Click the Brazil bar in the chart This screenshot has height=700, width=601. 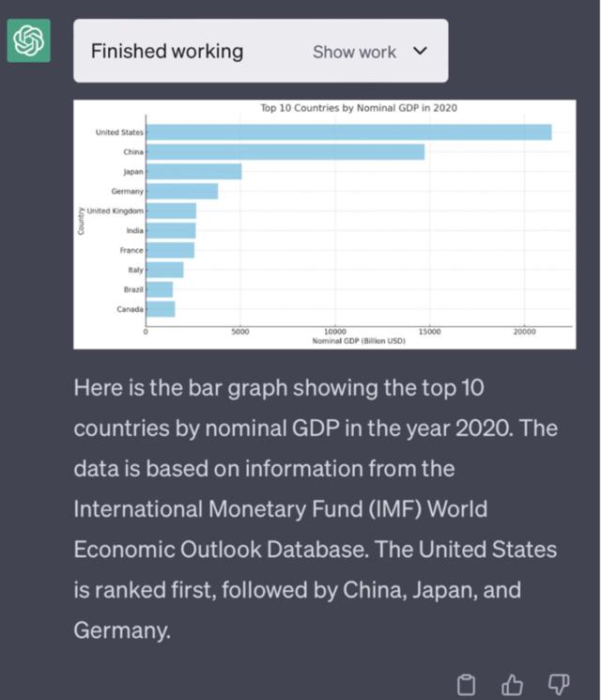point(160,289)
